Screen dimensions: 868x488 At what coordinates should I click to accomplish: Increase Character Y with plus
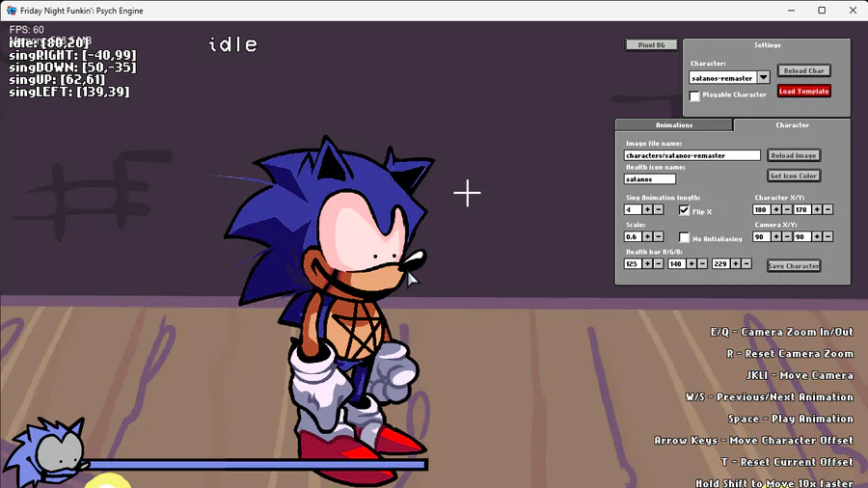tap(817, 209)
